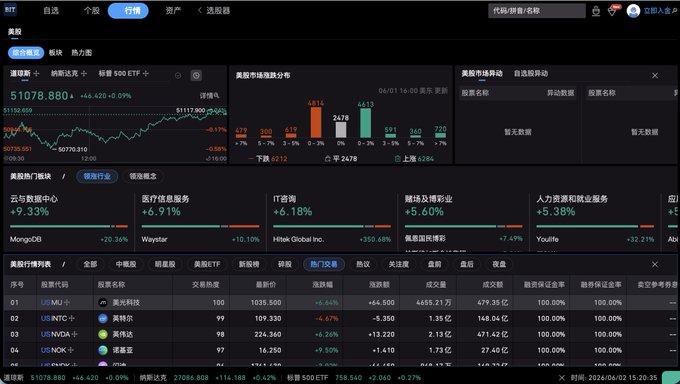The width and height of the screenshot is (680, 384).
Task: Add US MU to watchlist plus icon
Action: click(67, 302)
